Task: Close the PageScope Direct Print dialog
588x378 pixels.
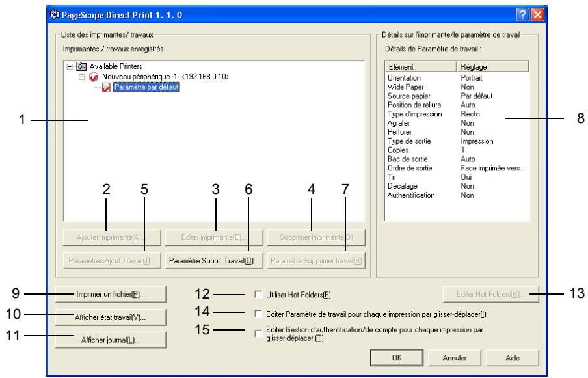Action: [537, 14]
